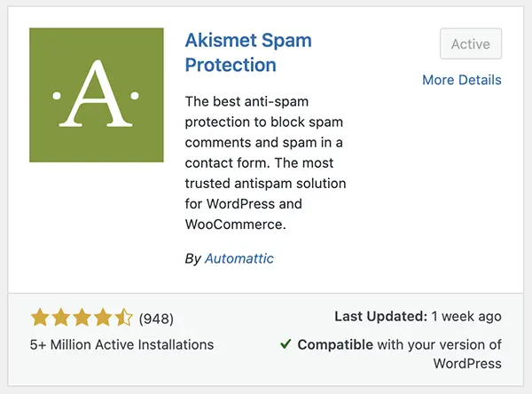Viewport: 532px width, 394px height.
Task: Visit the Automattic author link
Action: click(239, 258)
